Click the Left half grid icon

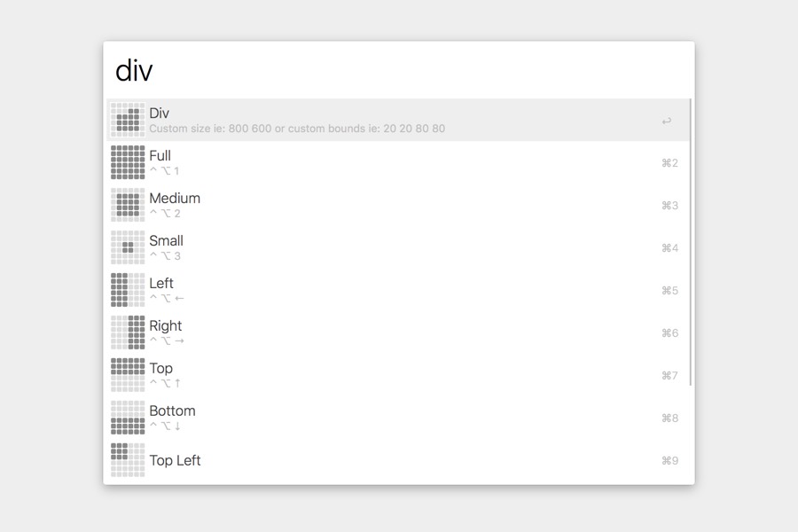(128, 290)
